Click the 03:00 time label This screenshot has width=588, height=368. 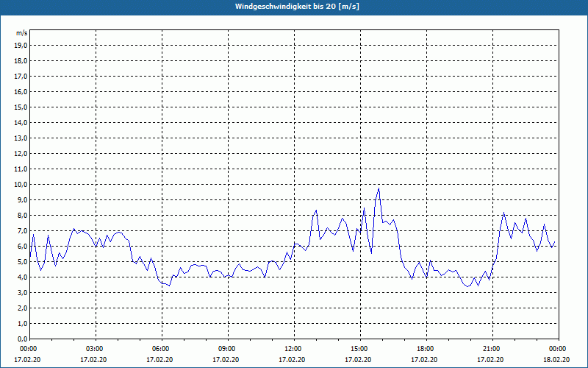96,349
